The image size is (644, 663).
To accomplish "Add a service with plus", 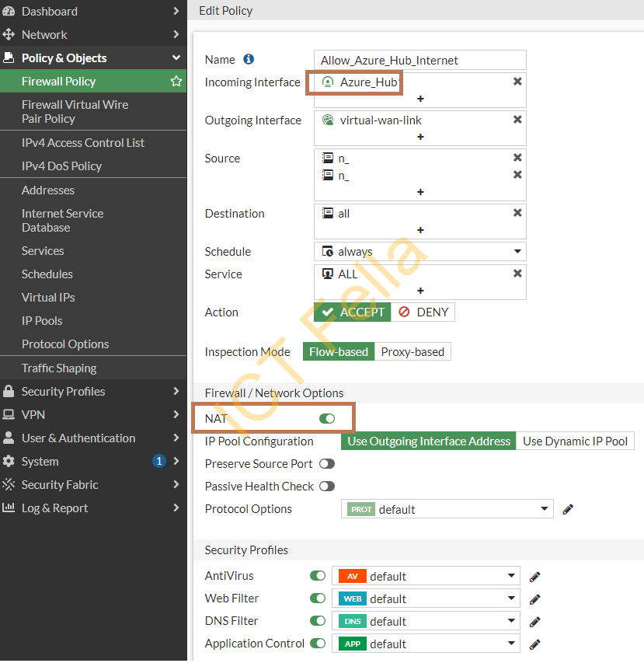I will [420, 291].
